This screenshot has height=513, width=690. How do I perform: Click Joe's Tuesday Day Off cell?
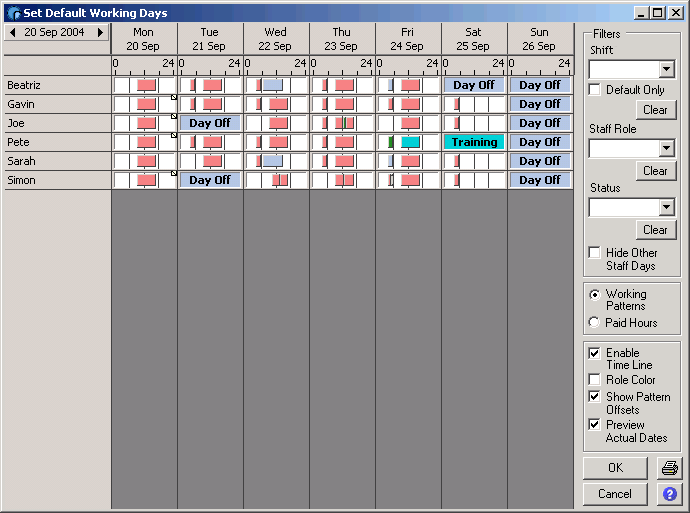tap(210, 123)
